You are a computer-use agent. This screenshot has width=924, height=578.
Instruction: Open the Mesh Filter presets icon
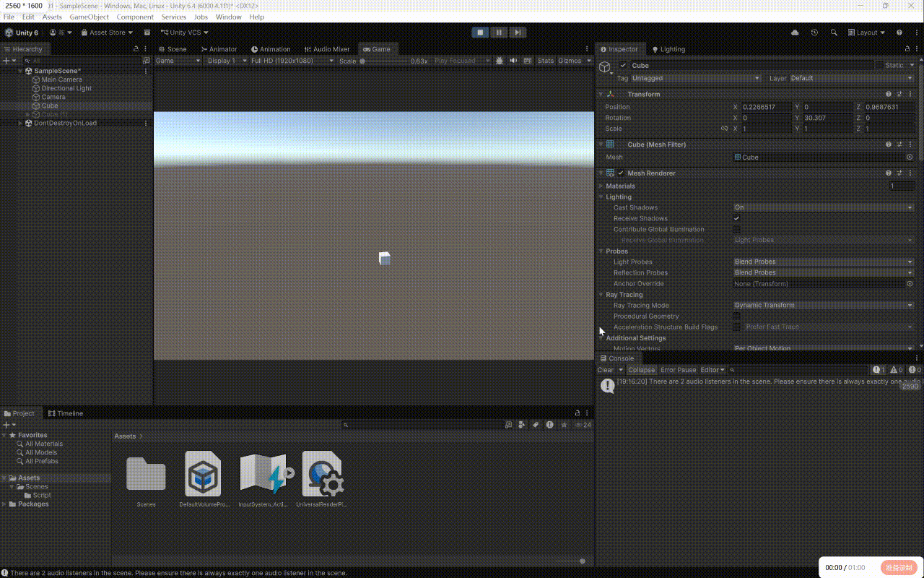[x=899, y=144]
